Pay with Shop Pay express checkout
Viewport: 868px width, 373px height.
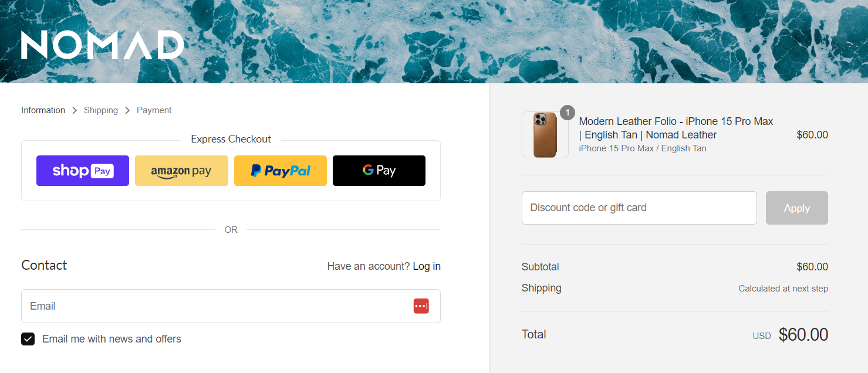(83, 171)
